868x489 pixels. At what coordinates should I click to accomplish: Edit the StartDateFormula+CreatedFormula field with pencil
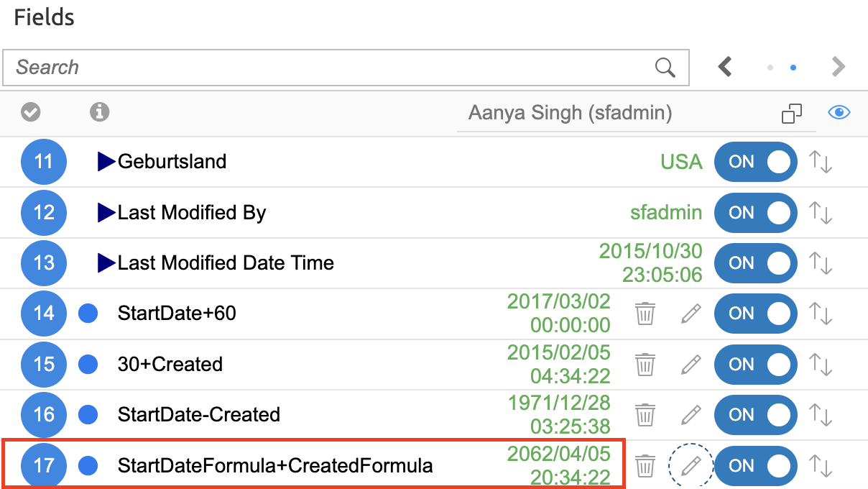691,466
